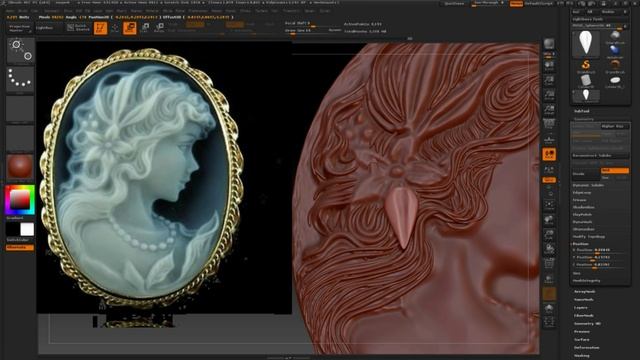Select the large current tool thumbnail
The width and height of the screenshot is (640, 360).
click(x=586, y=43)
